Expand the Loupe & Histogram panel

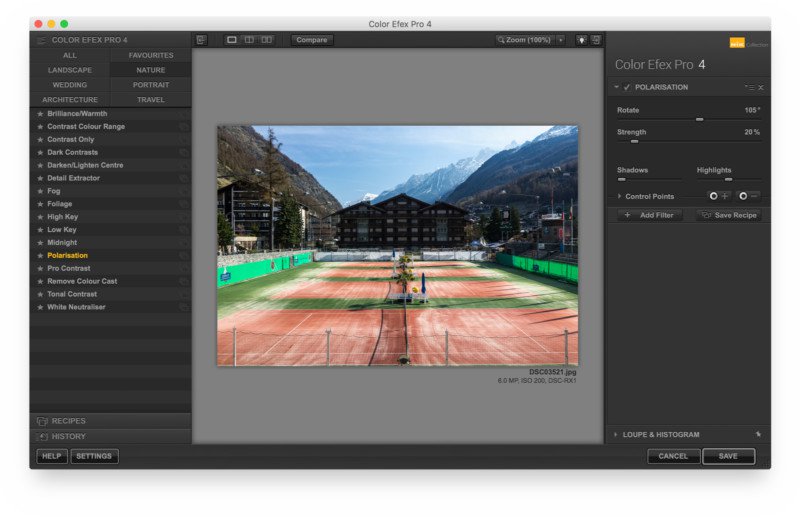pos(616,434)
